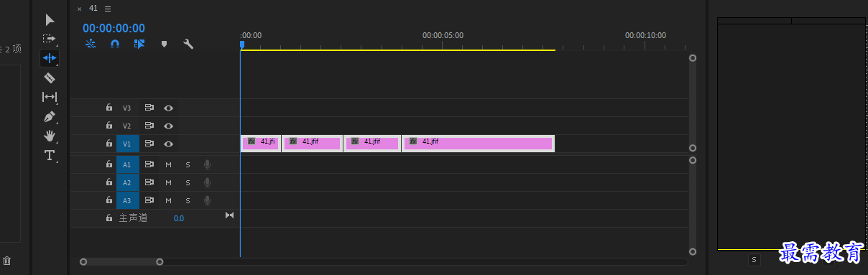Solo the A2 audio track
The image size is (868, 275).
click(188, 182)
